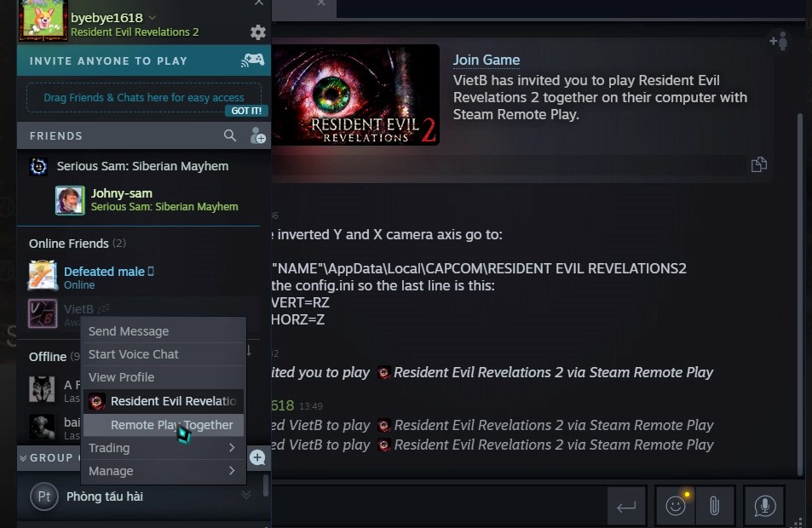Click the send message enter button

626,505
